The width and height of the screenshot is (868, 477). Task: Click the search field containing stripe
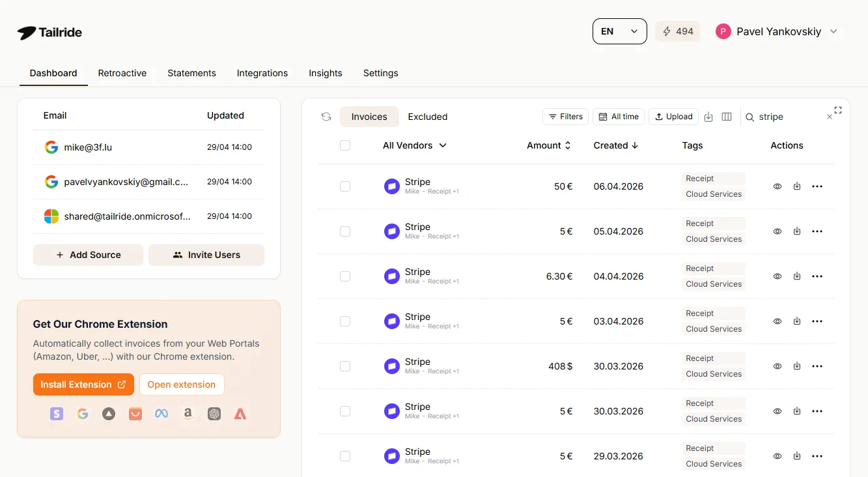(788, 117)
